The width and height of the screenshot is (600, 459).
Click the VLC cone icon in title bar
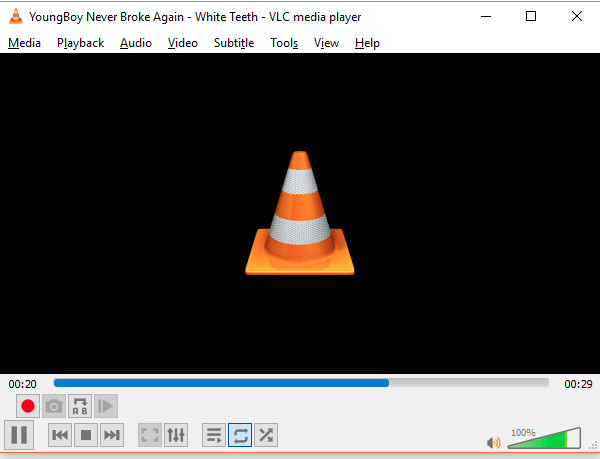tap(16, 16)
